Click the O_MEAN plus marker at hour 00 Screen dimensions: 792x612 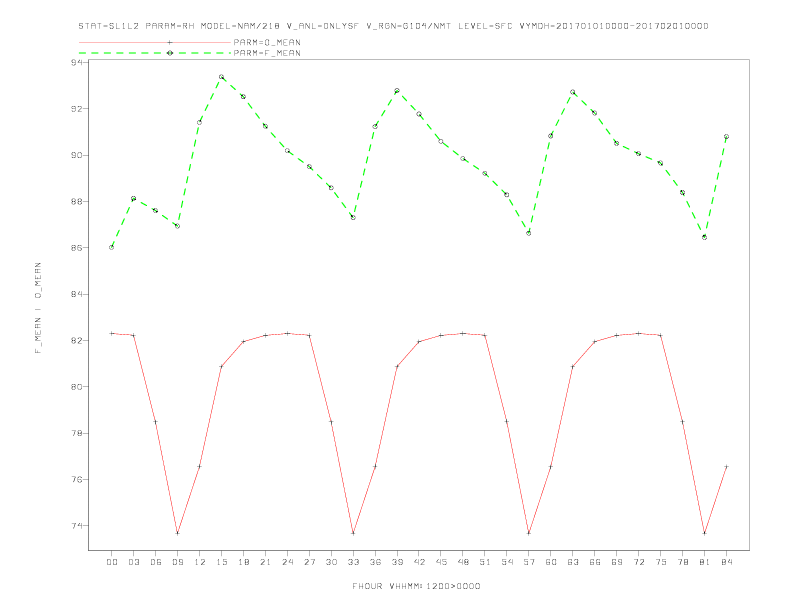(x=112, y=333)
